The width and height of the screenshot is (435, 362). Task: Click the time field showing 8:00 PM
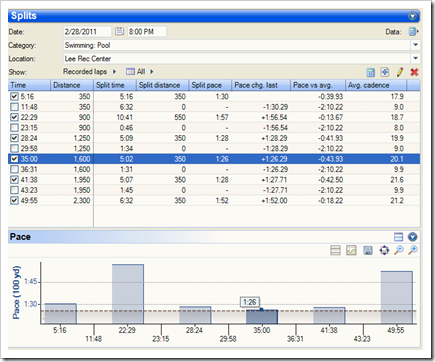click(x=147, y=32)
